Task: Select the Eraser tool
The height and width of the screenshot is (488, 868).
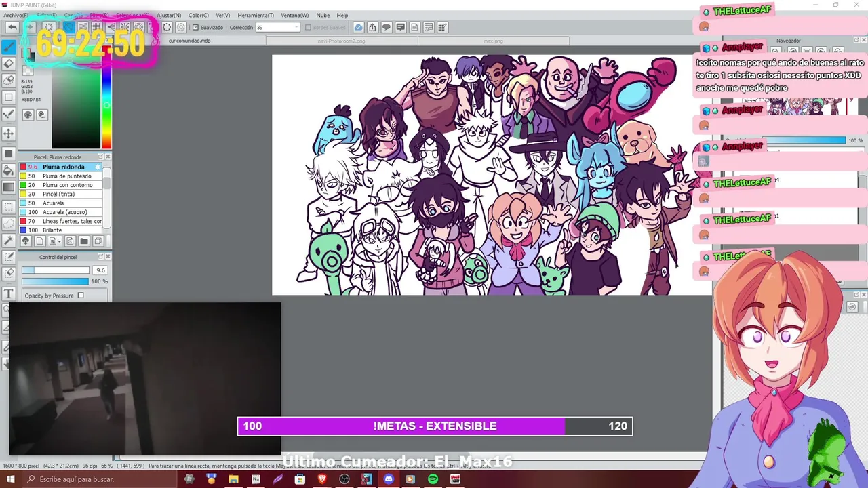Action: [x=9, y=64]
